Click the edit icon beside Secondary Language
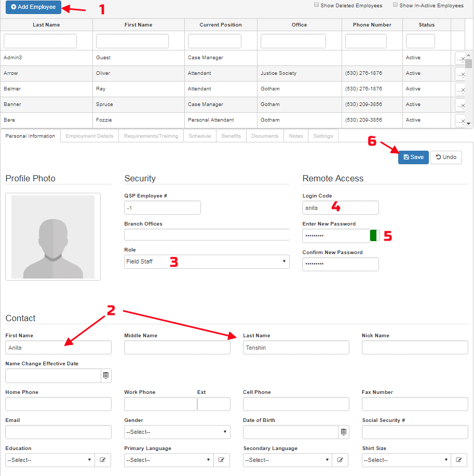This screenshot has width=474, height=476. point(341,460)
